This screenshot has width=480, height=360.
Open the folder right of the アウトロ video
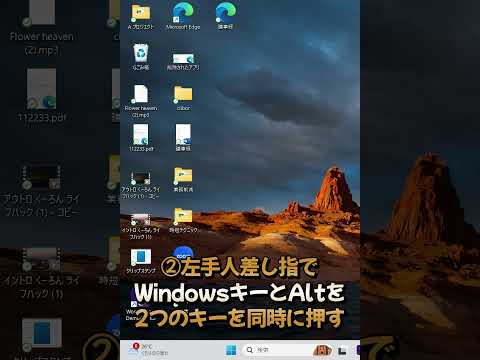[183, 179]
